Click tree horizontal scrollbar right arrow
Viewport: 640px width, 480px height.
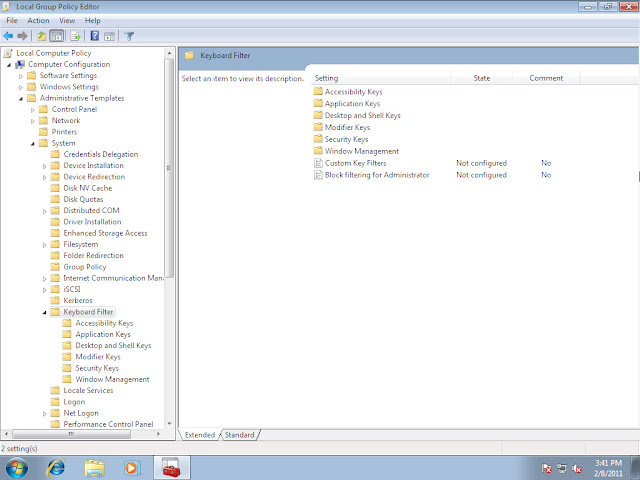158,434
